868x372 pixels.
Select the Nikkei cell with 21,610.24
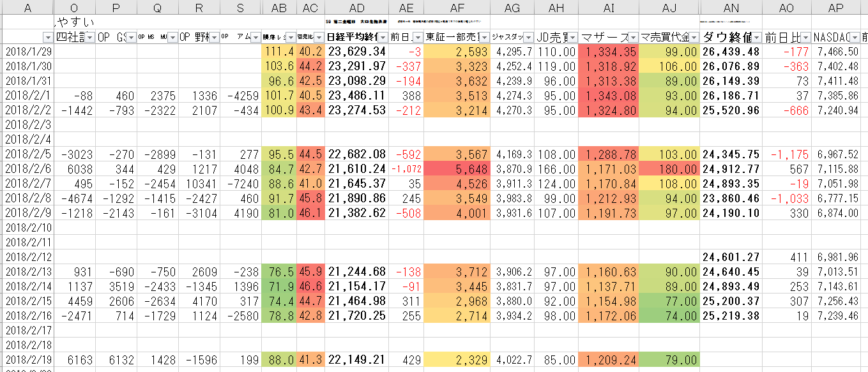(357, 169)
